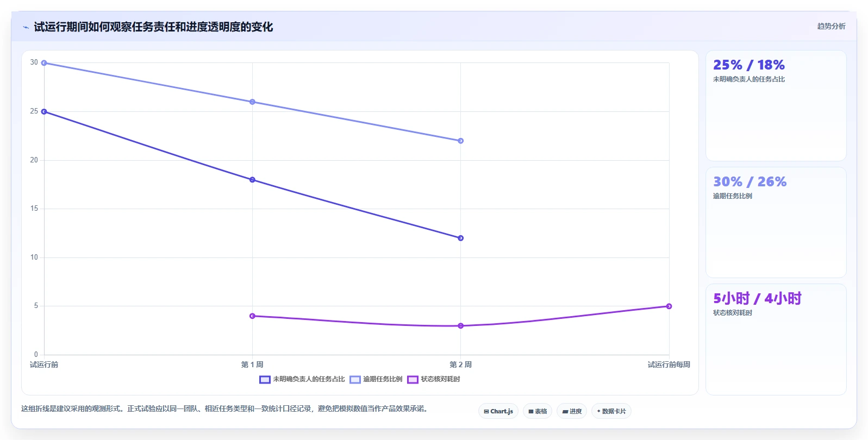Click the 趋势分析 label in the header

[831, 26]
